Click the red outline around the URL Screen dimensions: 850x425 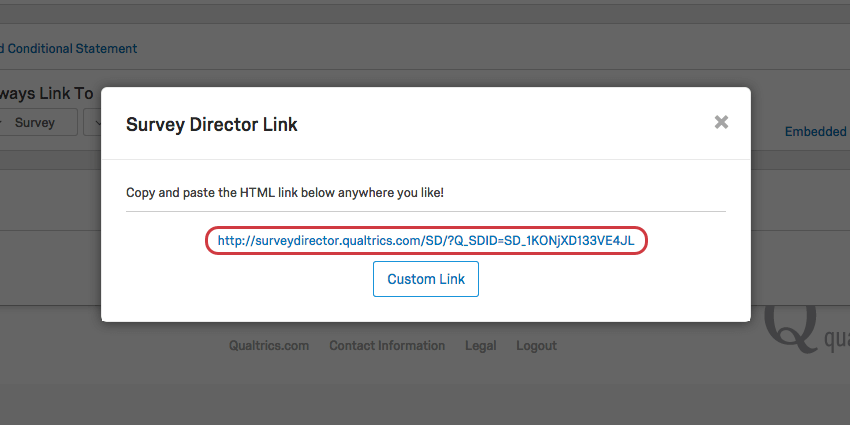(x=426, y=228)
